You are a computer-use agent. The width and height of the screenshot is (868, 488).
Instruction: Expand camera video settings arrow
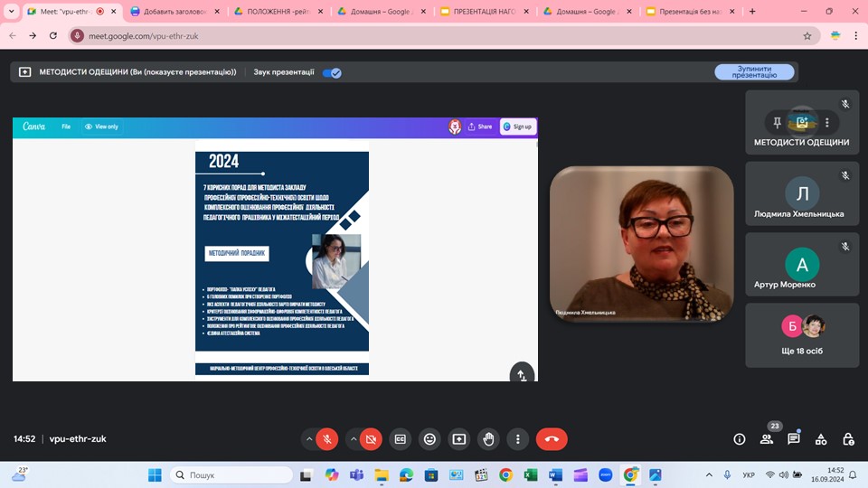pos(354,439)
